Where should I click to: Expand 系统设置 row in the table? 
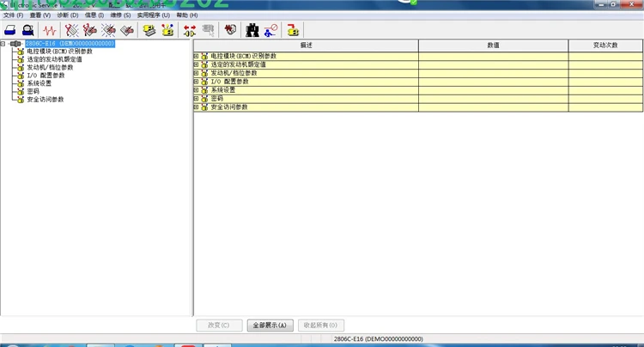[197, 90]
